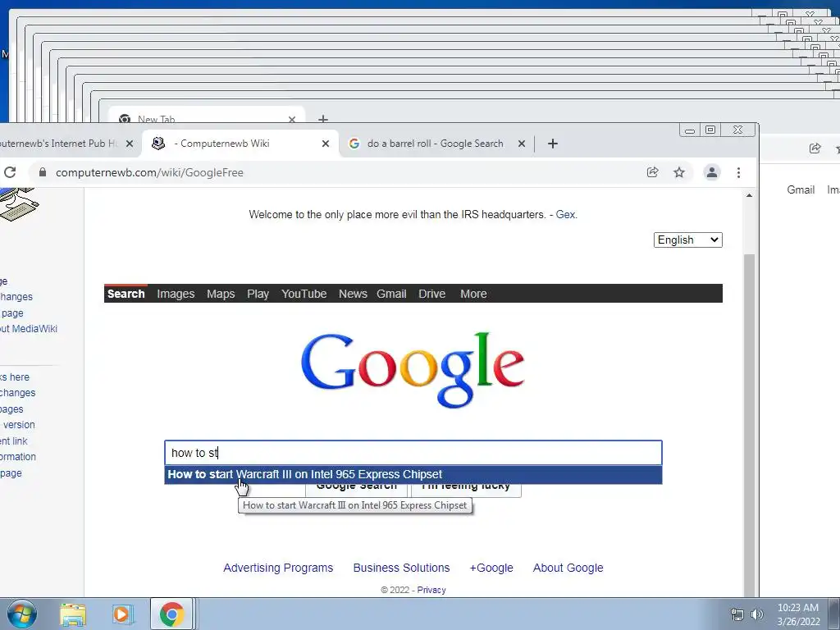Open the Chrome profile avatar icon
This screenshot has width=840, height=630.
(x=711, y=172)
